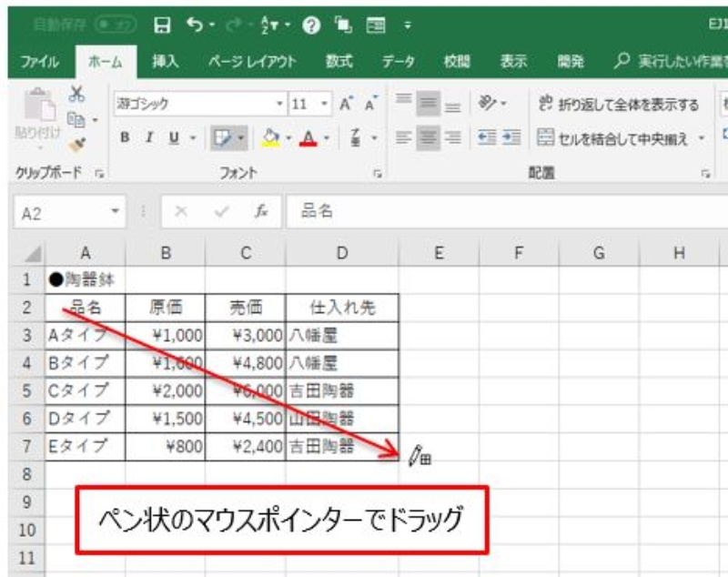The height and width of the screenshot is (577, 728).
Task: Open the fill color dropdown arrow
Action: tap(287, 137)
